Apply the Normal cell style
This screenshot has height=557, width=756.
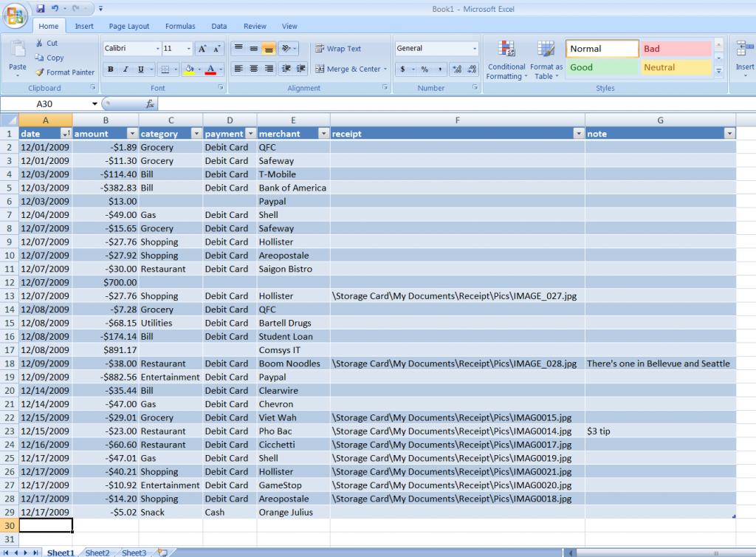[602, 49]
